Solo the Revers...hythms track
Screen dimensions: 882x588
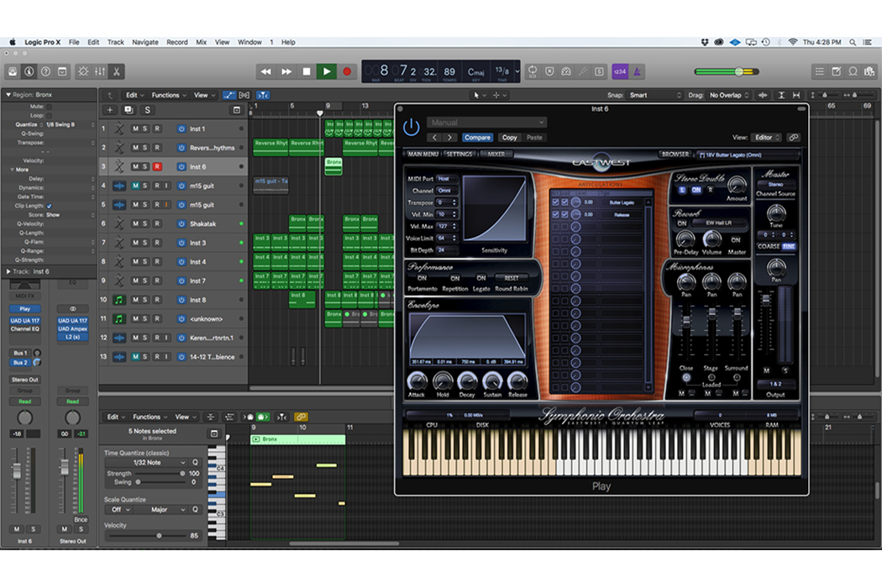coord(144,148)
